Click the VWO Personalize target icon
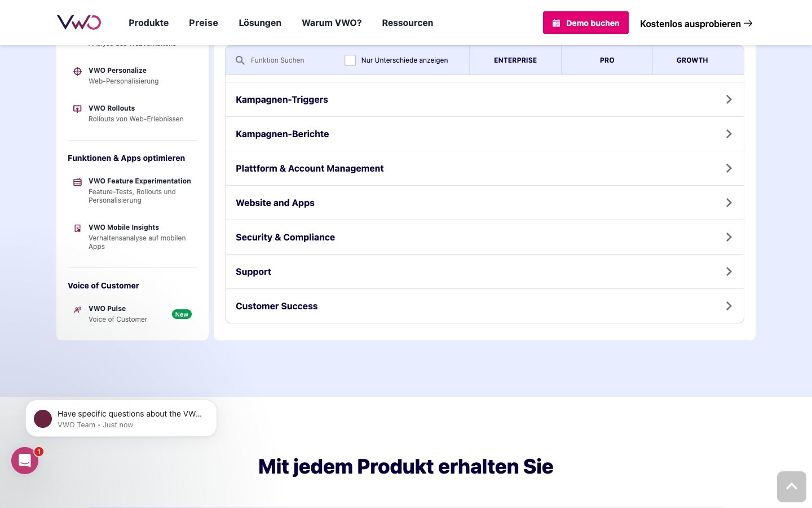 point(78,71)
